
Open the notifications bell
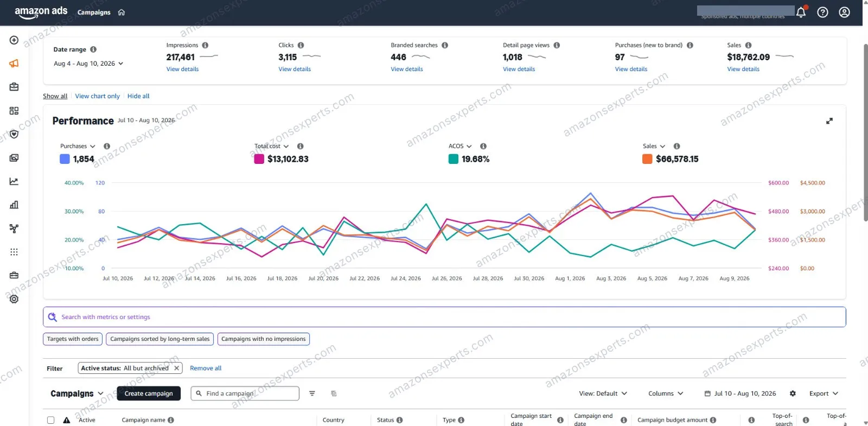801,12
